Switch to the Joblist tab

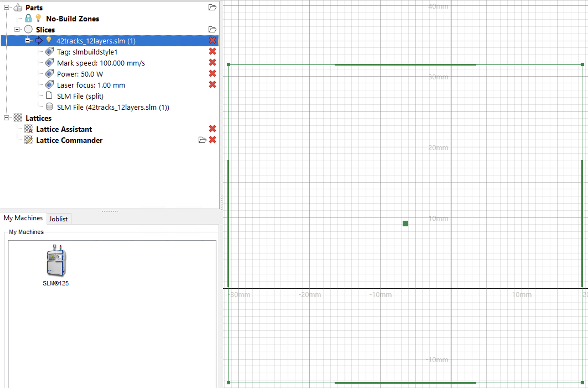point(58,219)
